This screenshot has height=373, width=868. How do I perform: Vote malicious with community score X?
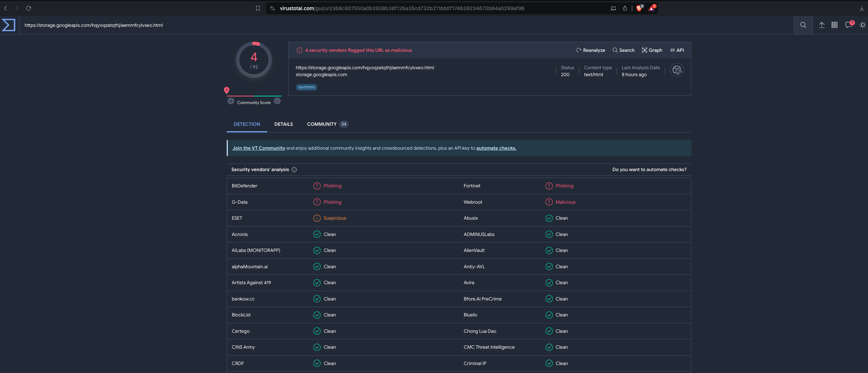click(231, 101)
